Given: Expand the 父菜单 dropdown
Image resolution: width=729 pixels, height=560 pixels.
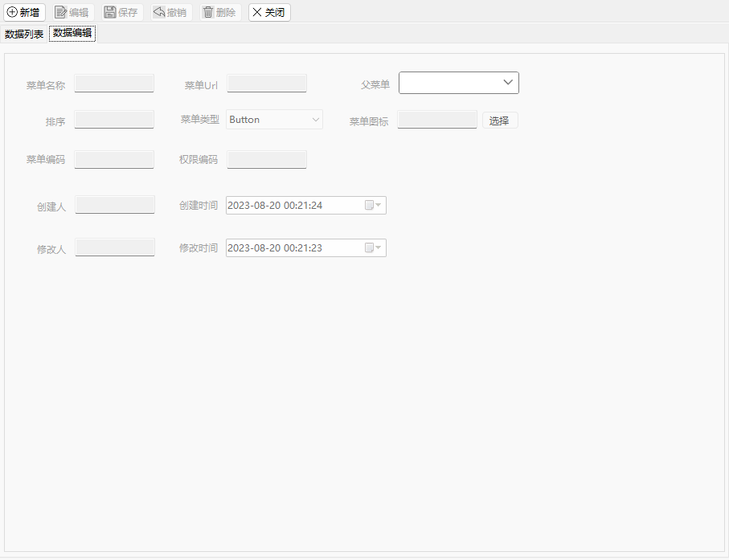Looking at the screenshot, I should pyautogui.click(x=459, y=83).
